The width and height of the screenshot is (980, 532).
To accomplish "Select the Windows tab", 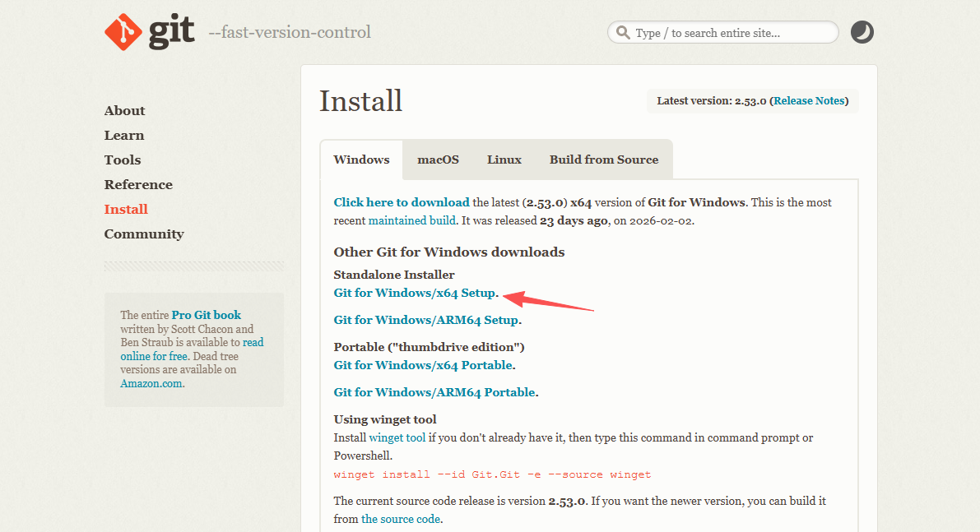I will (x=361, y=160).
